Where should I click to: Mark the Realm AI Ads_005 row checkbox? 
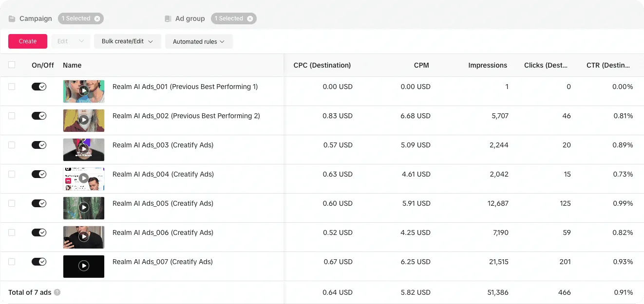(12, 203)
